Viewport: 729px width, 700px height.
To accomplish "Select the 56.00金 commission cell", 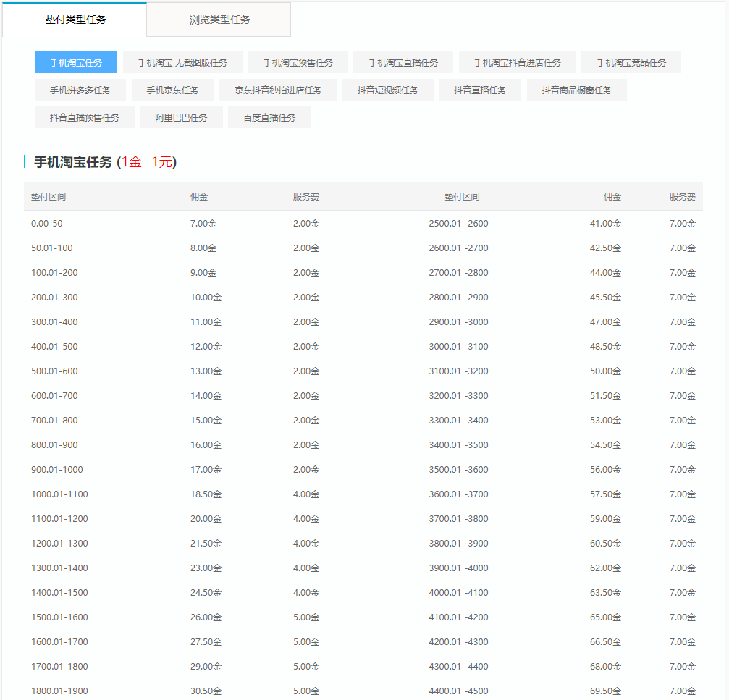I will click(x=605, y=470).
